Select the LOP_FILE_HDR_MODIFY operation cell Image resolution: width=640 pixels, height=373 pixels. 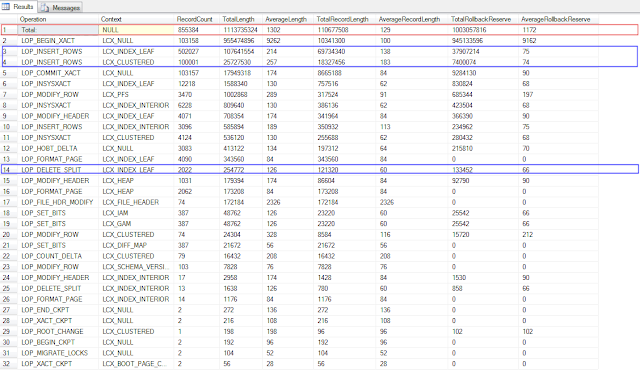pos(58,202)
